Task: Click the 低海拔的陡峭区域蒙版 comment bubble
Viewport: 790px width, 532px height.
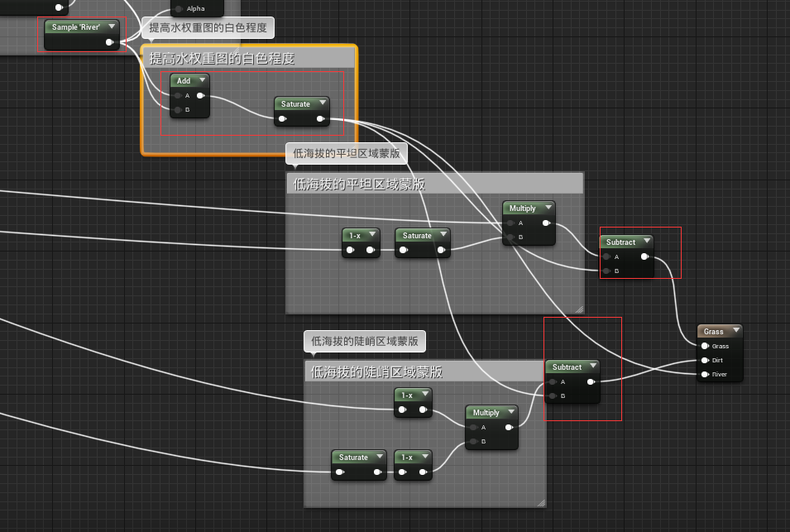Action: pyautogui.click(x=365, y=341)
